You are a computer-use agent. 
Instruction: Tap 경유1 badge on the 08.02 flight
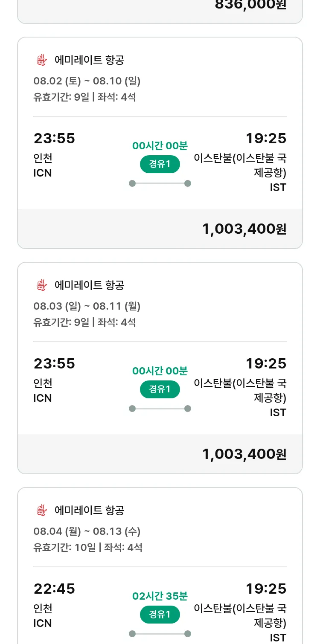(x=160, y=164)
